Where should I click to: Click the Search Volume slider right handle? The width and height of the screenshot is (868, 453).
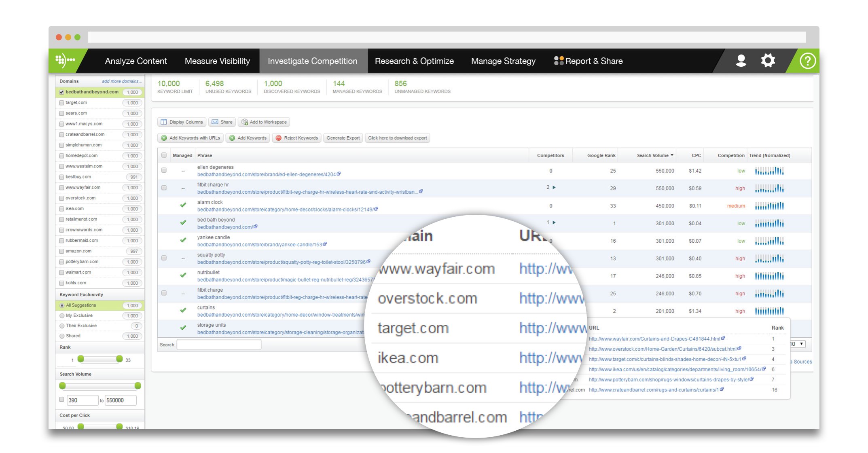[x=138, y=386]
